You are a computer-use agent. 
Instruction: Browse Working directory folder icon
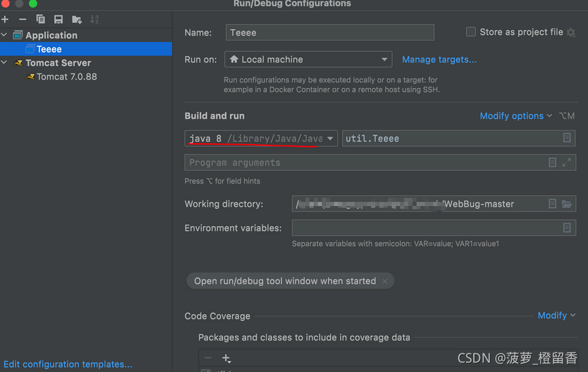click(567, 203)
